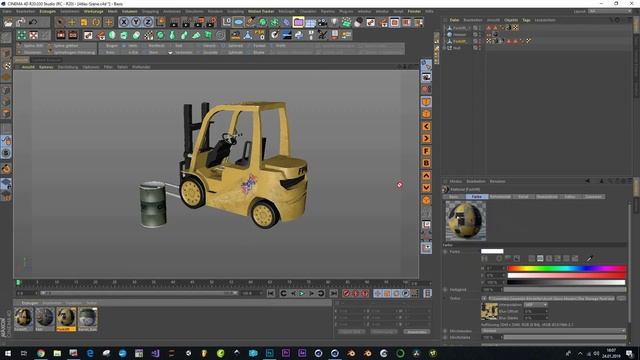Jump to timeline start

coord(271,293)
